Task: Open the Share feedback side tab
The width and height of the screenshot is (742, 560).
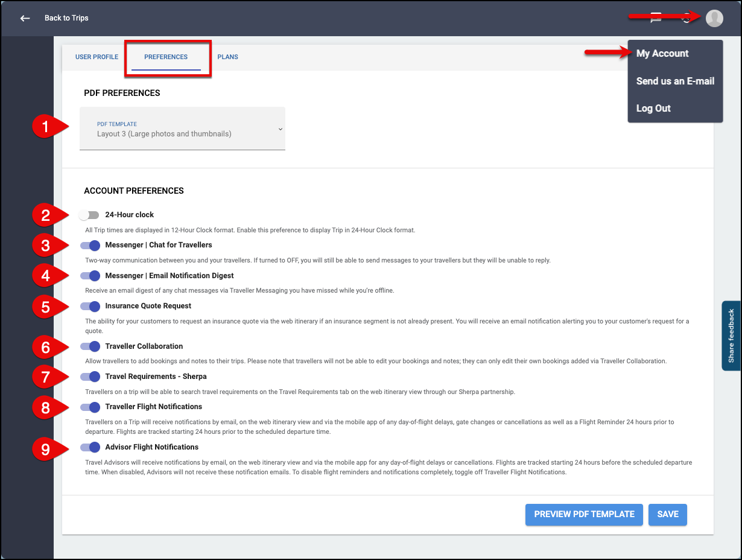Action: [731, 336]
